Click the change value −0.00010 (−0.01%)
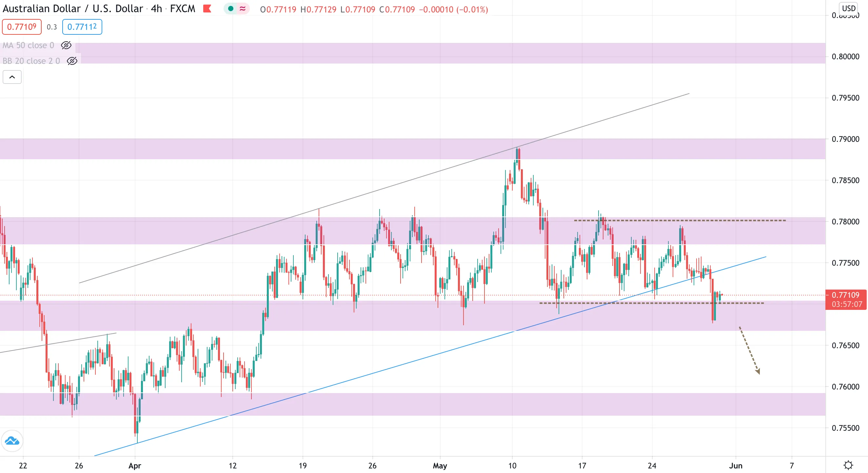This screenshot has height=473, width=868. coord(454,9)
